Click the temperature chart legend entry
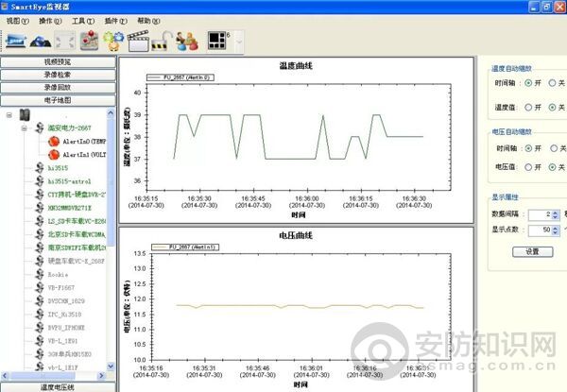This screenshot has width=567, height=392. (x=180, y=77)
